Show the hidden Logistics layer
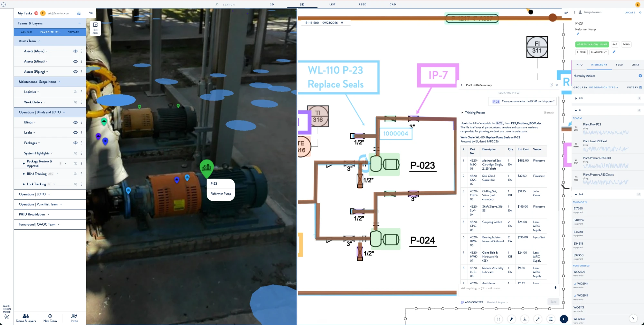 pyautogui.click(x=75, y=92)
